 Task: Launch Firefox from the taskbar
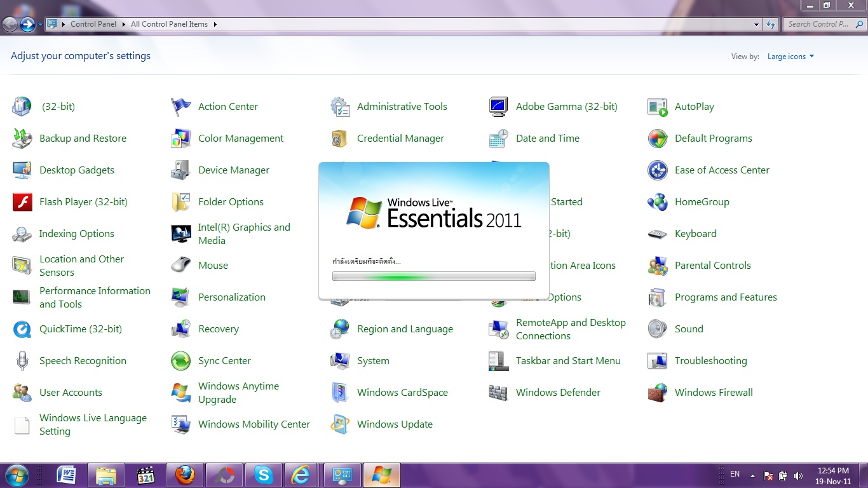click(x=185, y=475)
